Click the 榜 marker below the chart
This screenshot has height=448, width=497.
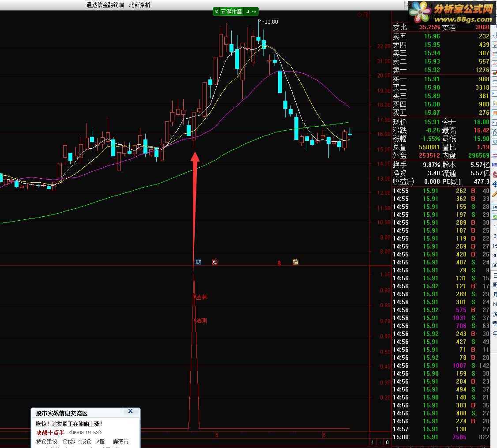pos(295,262)
